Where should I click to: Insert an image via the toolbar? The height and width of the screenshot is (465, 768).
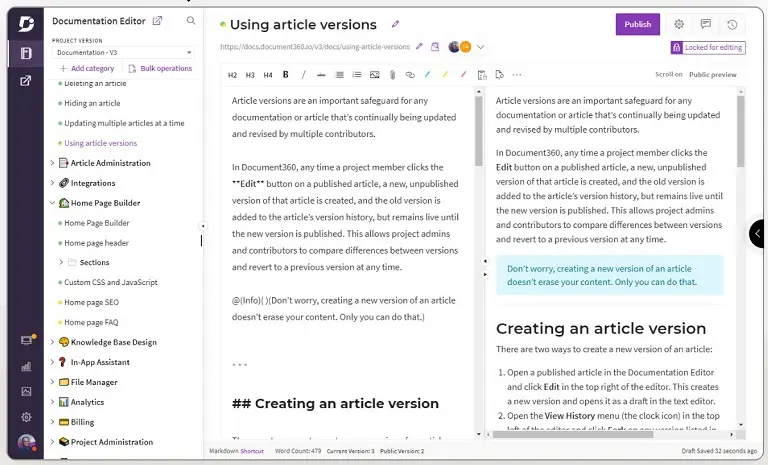(x=374, y=74)
